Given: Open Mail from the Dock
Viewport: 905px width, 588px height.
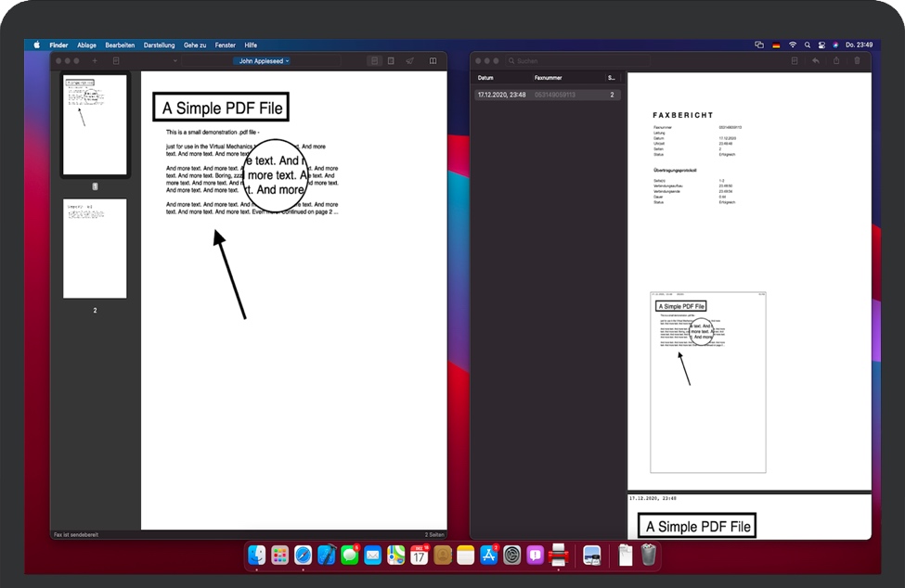Looking at the screenshot, I should coord(373,556).
